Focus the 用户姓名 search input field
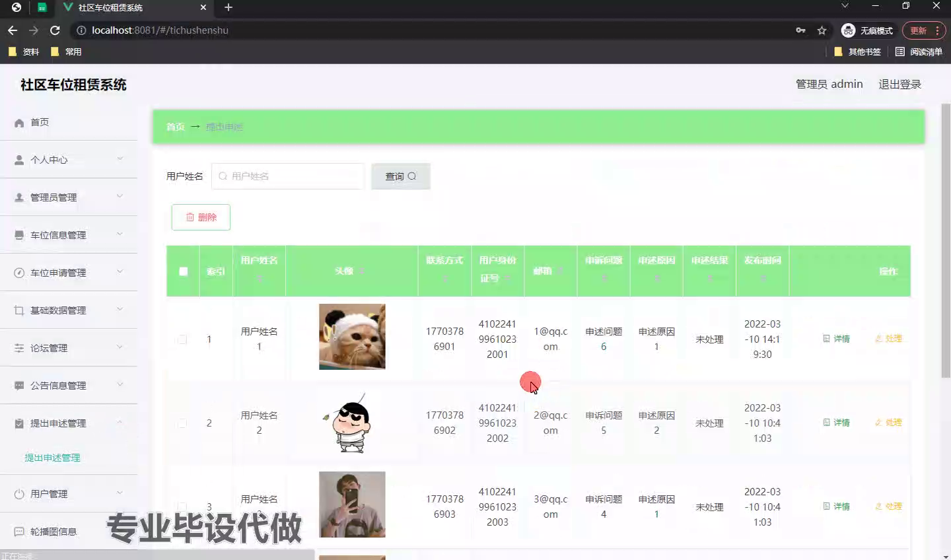This screenshot has height=560, width=951. coord(288,176)
